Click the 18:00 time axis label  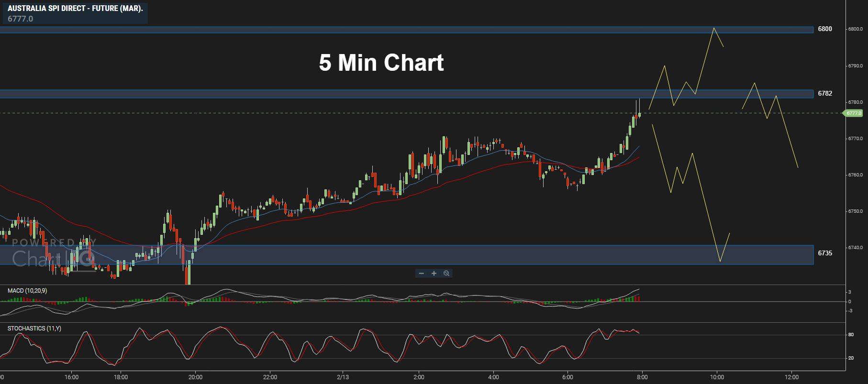pos(121,377)
